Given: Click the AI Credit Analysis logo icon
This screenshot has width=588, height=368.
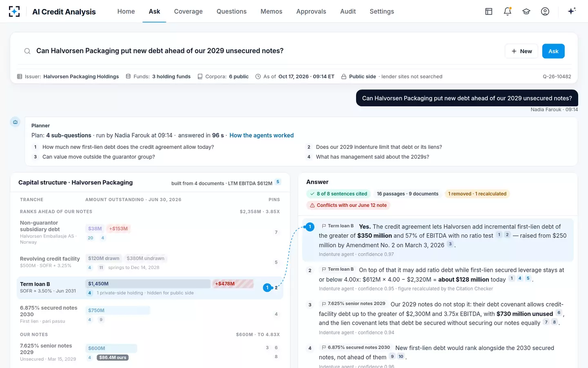Looking at the screenshot, I should (14, 11).
